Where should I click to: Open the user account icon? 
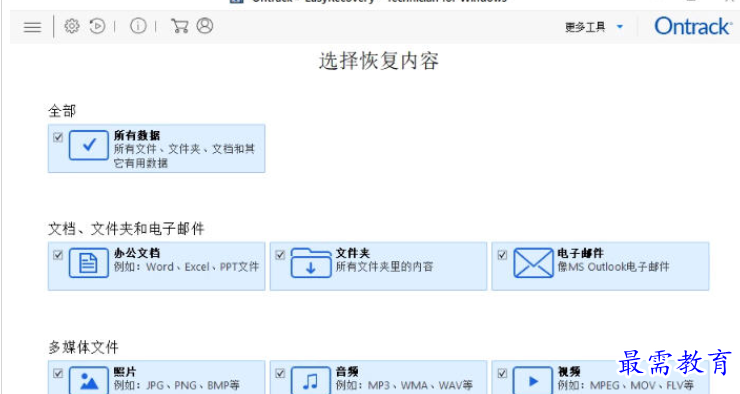205,26
